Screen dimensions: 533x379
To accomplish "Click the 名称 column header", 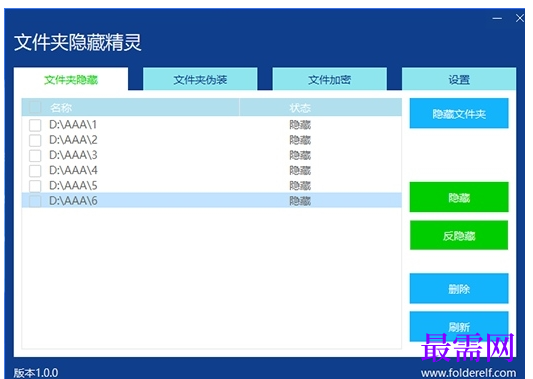I will tap(131, 107).
